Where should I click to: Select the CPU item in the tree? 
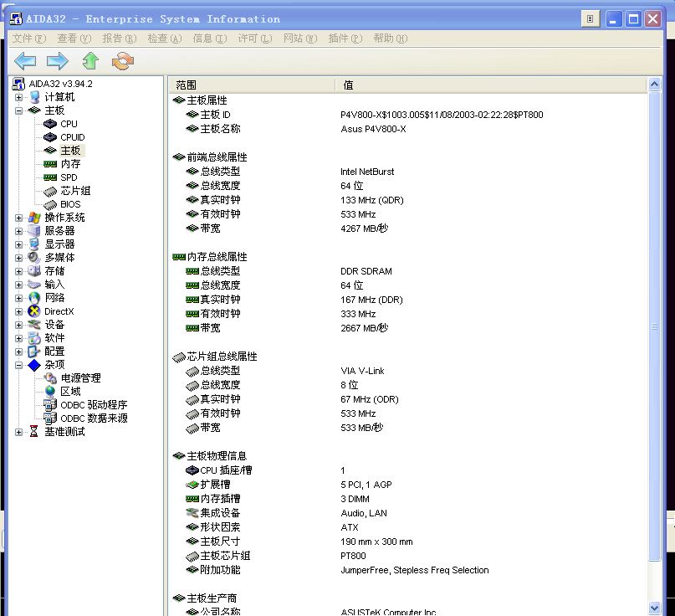click(69, 124)
